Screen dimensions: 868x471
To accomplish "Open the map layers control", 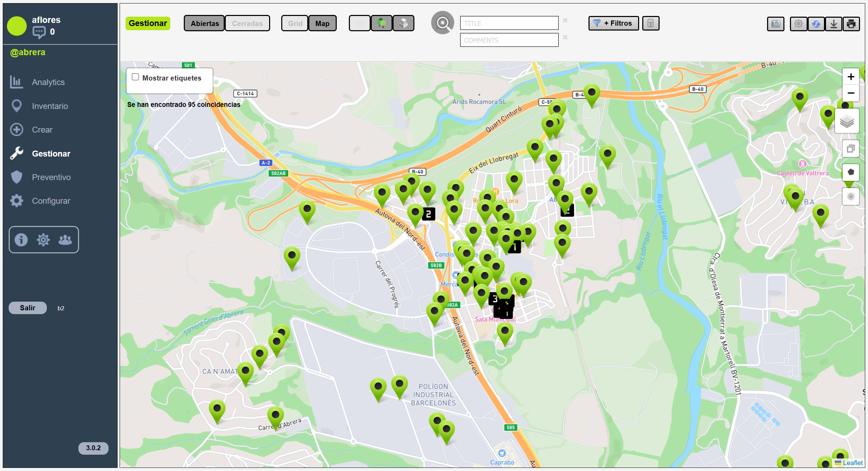I will 846,121.
